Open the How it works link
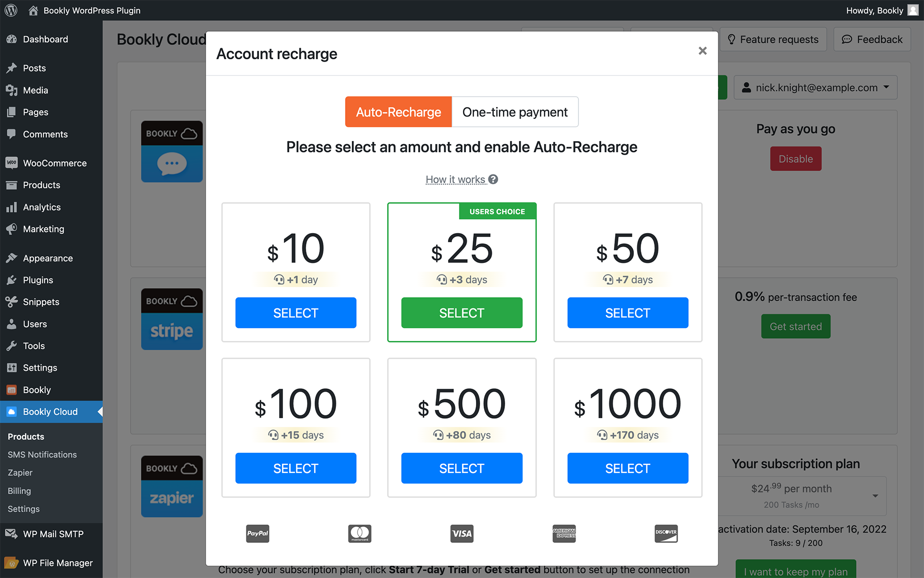924x578 pixels. point(455,179)
